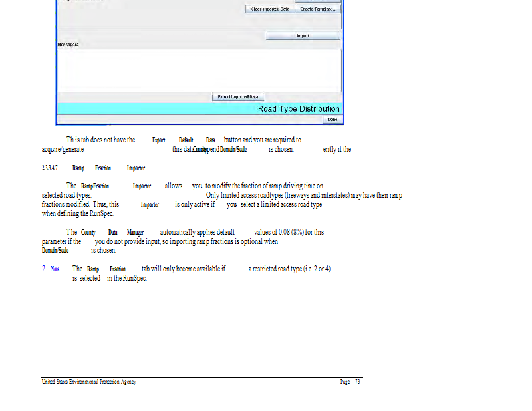The width and height of the screenshot is (532, 411).
Task: Click the Done button
Action: 332,120
